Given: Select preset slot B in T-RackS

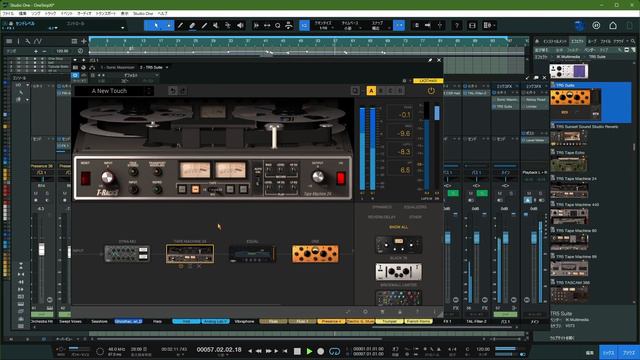Looking at the screenshot, I should [381, 91].
